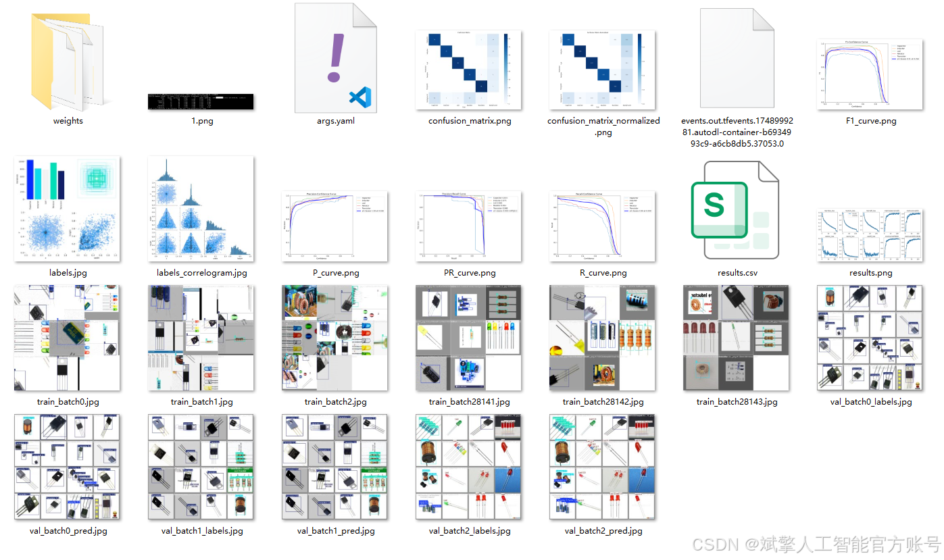Click the 'results.csv' file name
This screenshot has height=560, width=944.
coord(736,273)
